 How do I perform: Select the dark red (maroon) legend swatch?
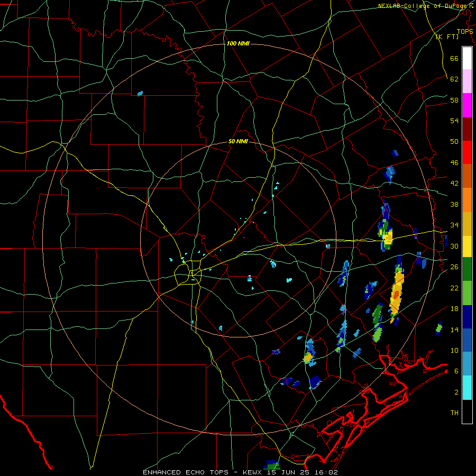pos(467,129)
